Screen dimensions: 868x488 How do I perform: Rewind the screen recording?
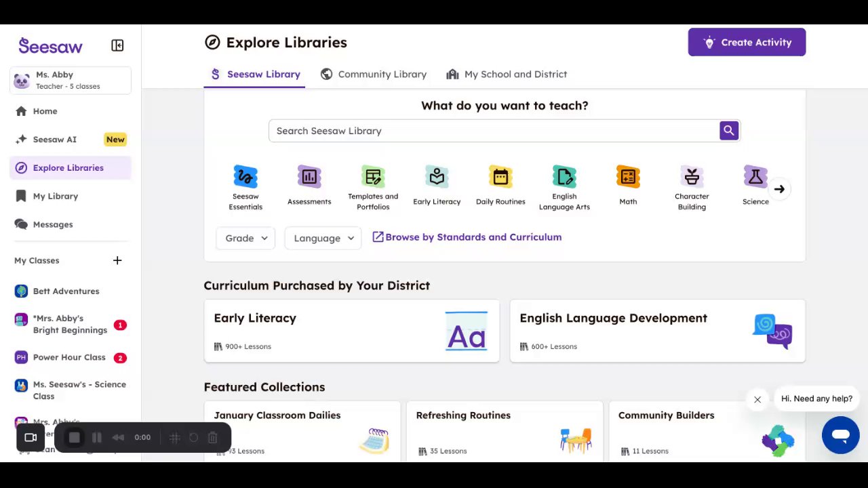[x=118, y=438]
